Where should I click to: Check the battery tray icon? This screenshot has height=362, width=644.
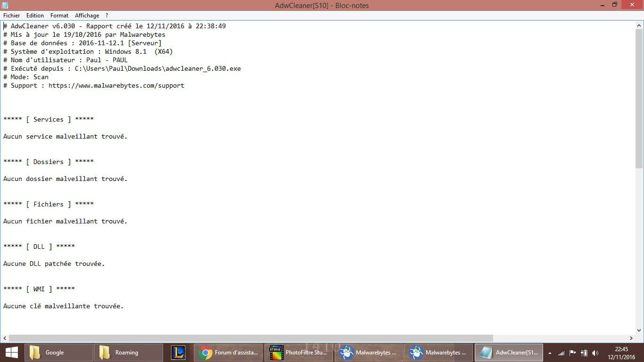(x=584, y=353)
